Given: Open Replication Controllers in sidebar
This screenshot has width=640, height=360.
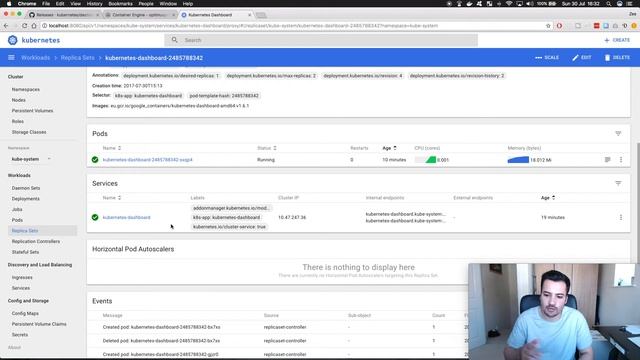Looking at the screenshot, I should 36,241.
